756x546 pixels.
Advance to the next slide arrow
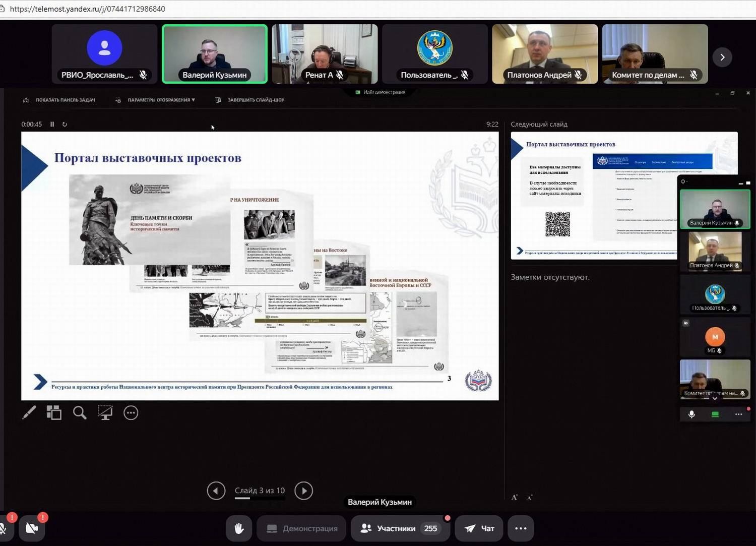pyautogui.click(x=303, y=491)
